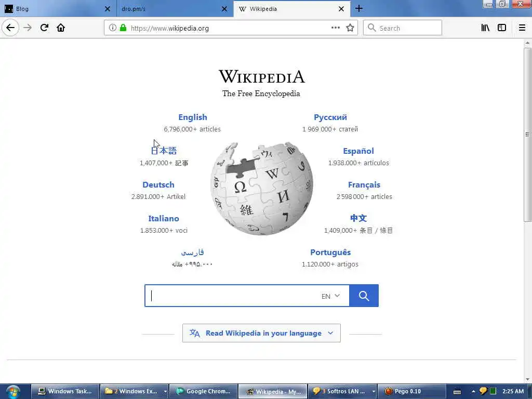Open English Wikipedia link

tap(193, 117)
